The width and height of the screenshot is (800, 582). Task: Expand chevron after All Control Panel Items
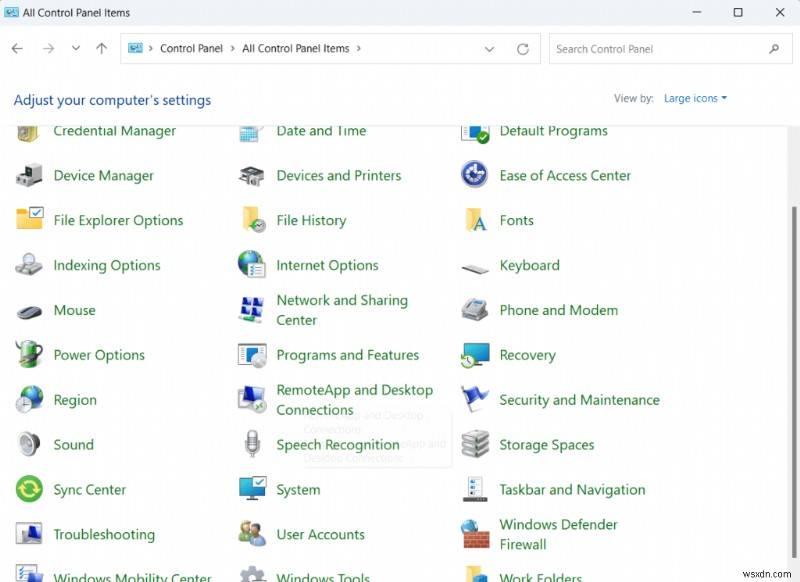359,48
